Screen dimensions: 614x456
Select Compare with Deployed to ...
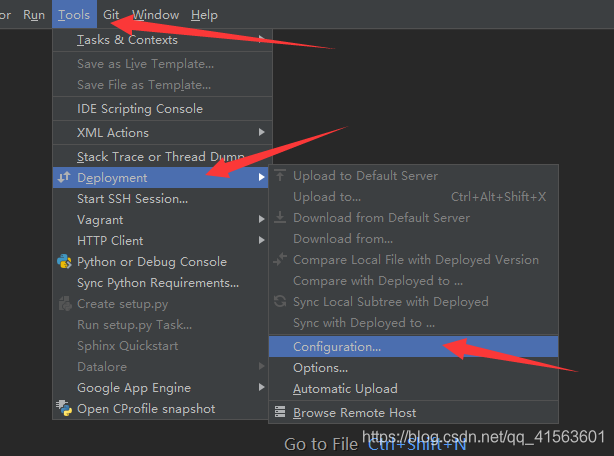[x=414, y=281]
